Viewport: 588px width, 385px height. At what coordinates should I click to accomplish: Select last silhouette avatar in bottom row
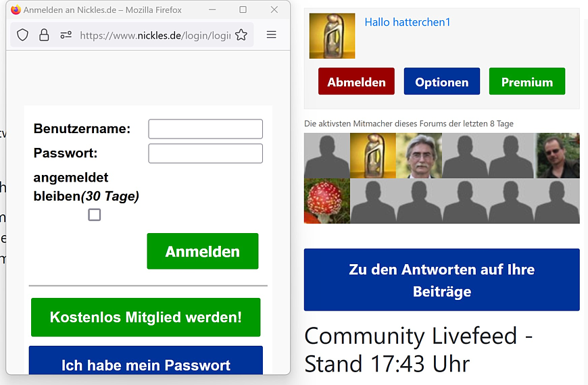pyautogui.click(x=557, y=201)
